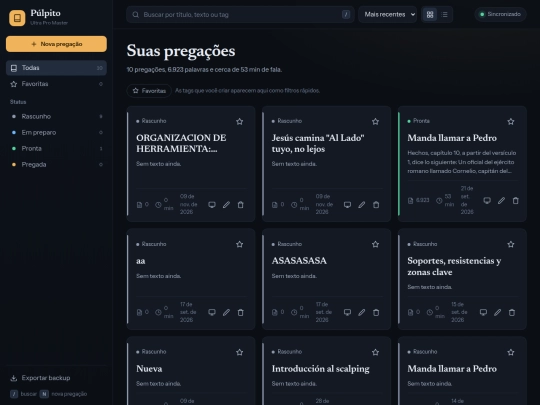Viewport: 540px width, 405px height.
Task: Create a new sermon with Nova pregação
Action: [x=56, y=44]
